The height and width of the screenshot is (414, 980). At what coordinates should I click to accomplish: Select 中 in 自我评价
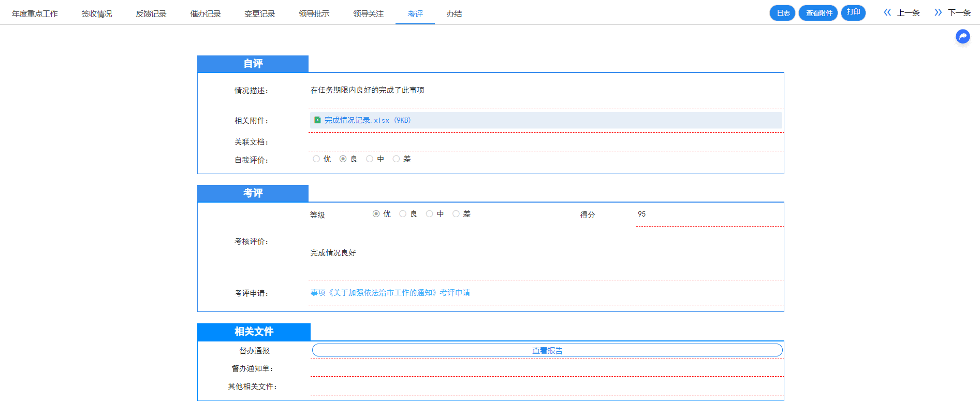point(370,159)
